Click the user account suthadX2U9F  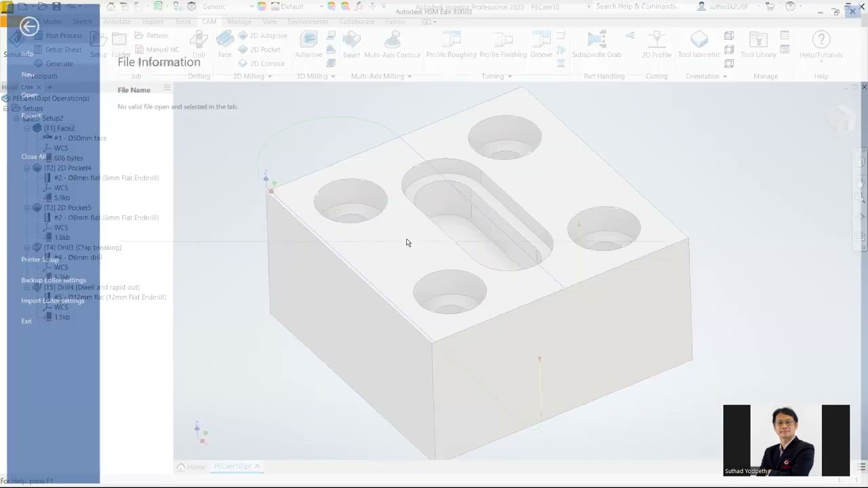[x=724, y=7]
